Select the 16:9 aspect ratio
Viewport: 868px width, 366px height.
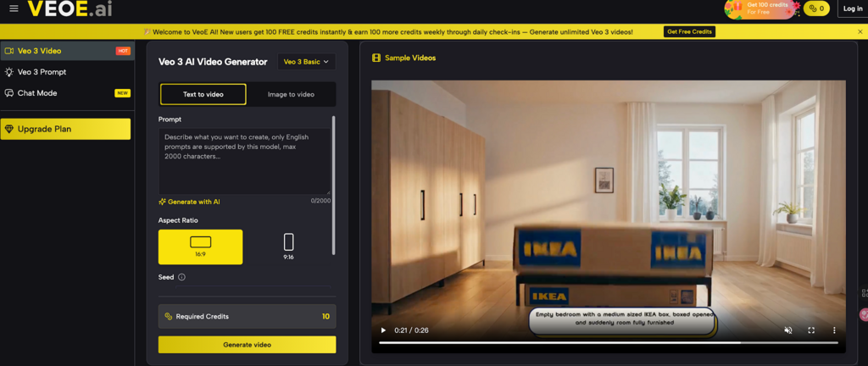coord(200,247)
